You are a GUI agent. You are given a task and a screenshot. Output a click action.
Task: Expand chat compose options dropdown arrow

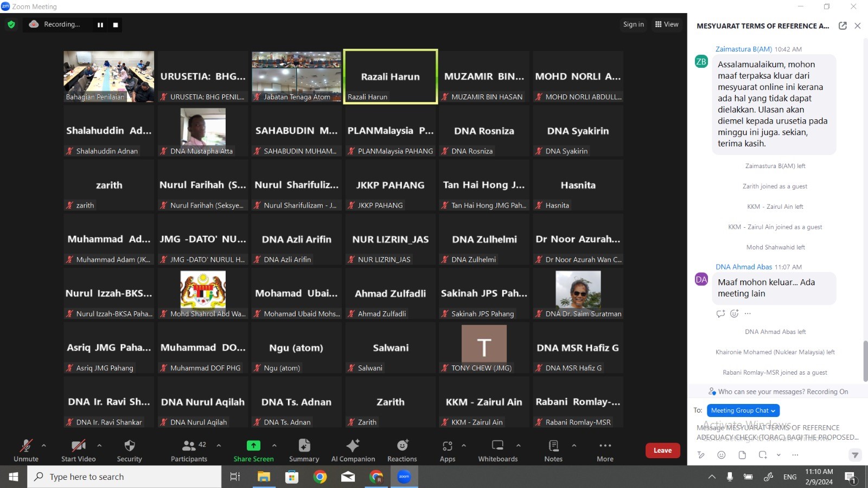[x=779, y=455]
